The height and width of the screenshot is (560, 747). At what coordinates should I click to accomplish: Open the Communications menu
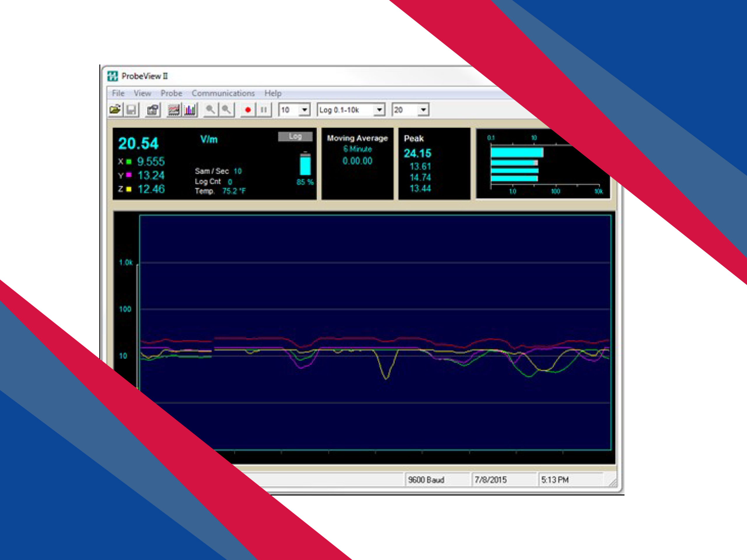(223, 93)
